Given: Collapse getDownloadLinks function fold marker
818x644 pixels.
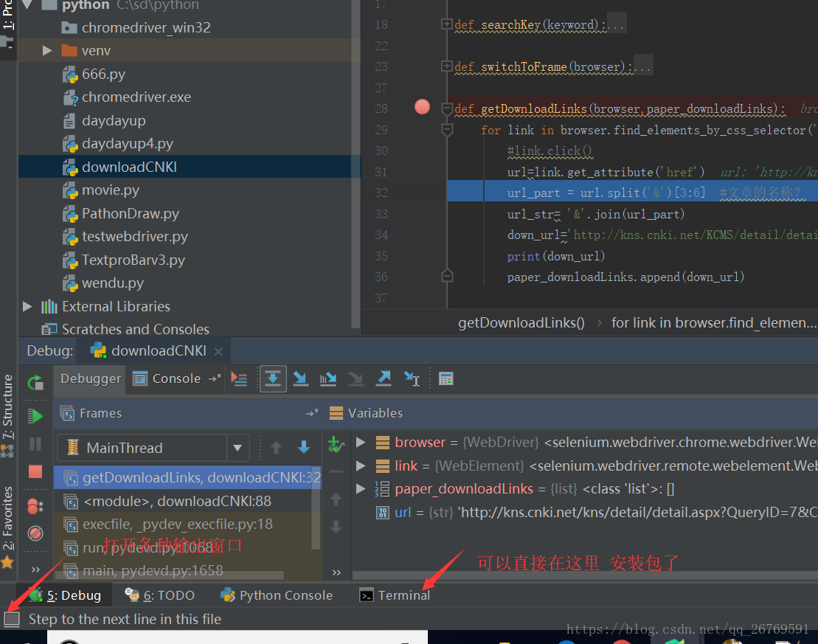Looking at the screenshot, I should [446, 108].
